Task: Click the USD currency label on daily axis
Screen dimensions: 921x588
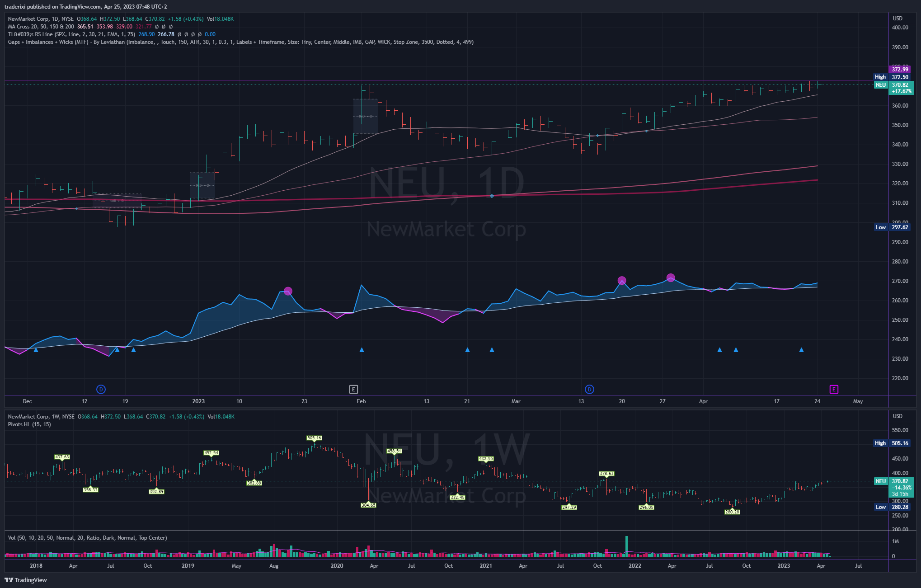Action: [898, 19]
